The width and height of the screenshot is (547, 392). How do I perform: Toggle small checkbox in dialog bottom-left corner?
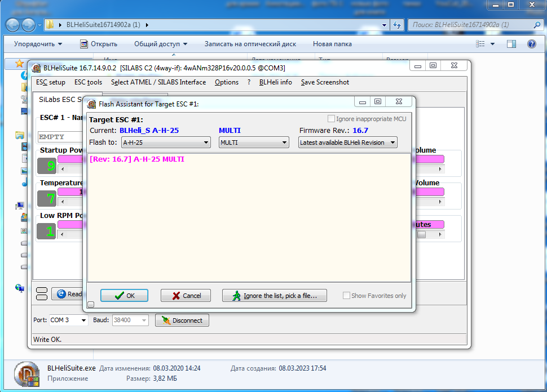91,305
